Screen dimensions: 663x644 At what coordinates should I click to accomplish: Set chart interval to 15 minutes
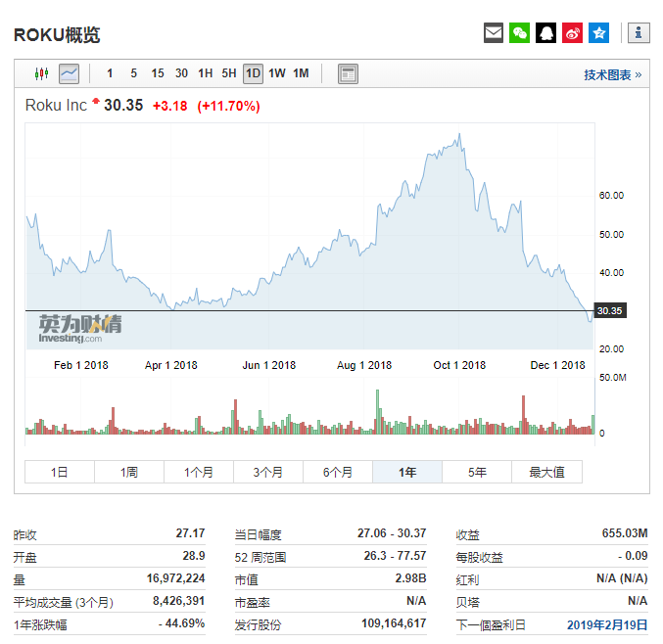(158, 73)
